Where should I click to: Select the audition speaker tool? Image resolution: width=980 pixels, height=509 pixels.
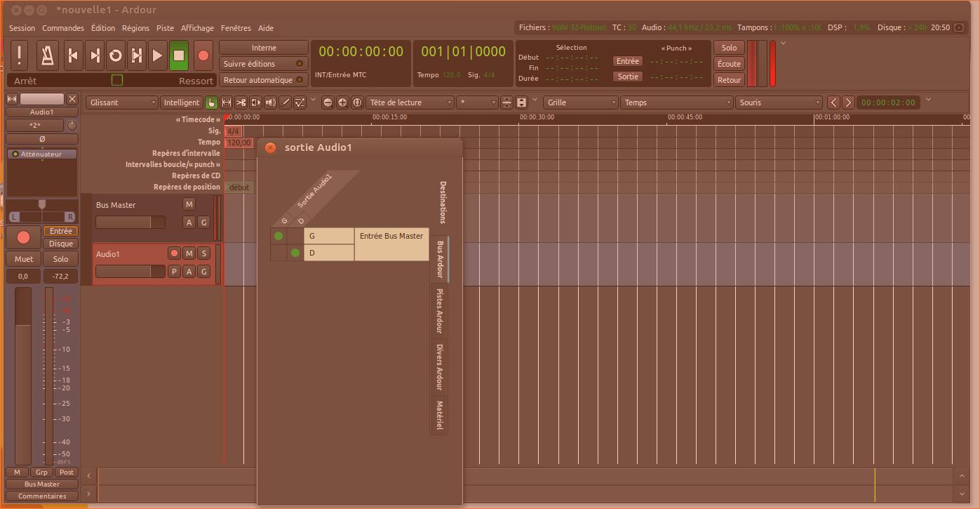(271, 103)
